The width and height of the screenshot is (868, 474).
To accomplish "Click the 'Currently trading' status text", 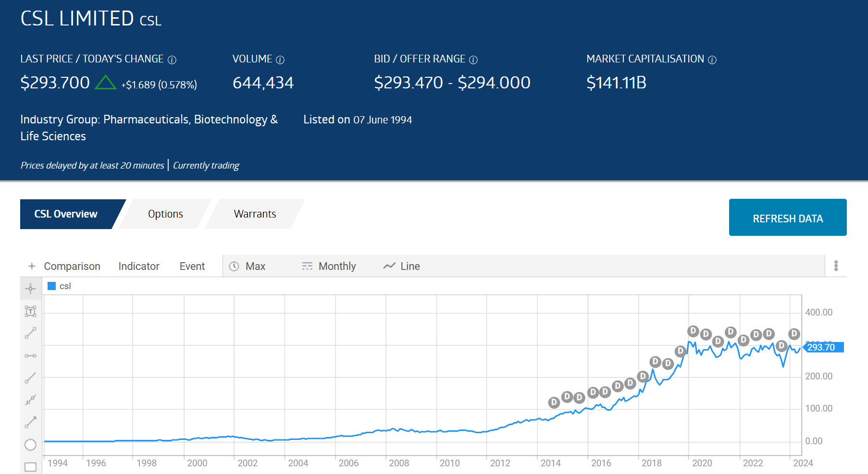I will (206, 165).
